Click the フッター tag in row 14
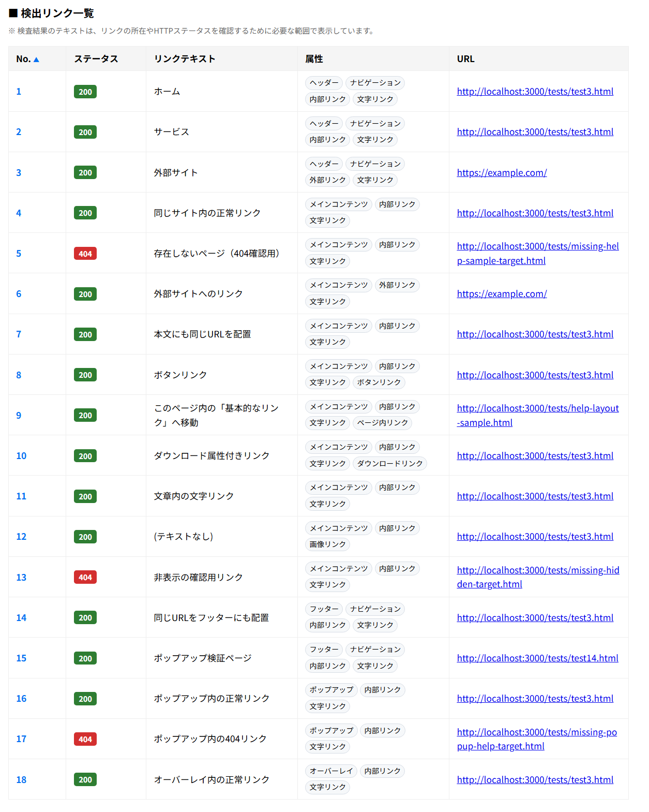Screen dimensions: 649x812 (324, 609)
